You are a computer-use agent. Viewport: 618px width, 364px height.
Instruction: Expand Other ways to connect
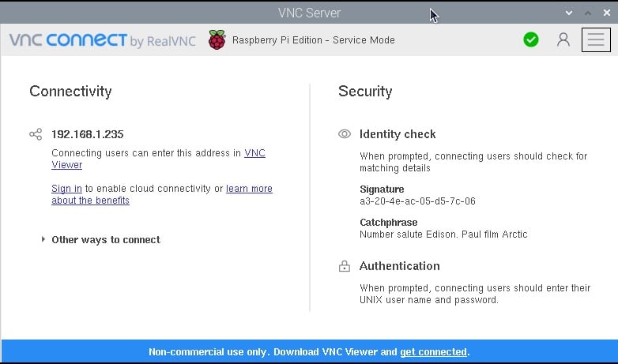point(106,239)
